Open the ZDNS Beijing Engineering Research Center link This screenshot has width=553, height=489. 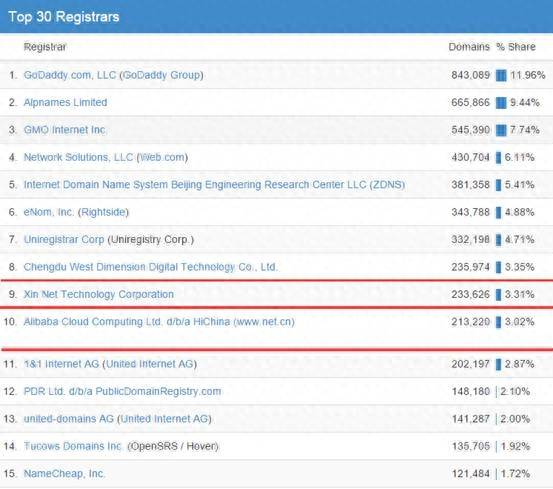click(x=214, y=185)
